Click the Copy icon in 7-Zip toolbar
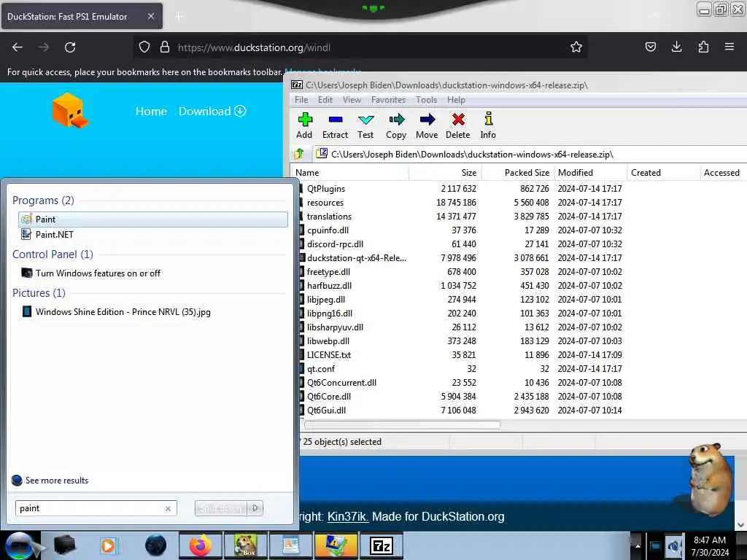The width and height of the screenshot is (747, 560). pyautogui.click(x=396, y=125)
